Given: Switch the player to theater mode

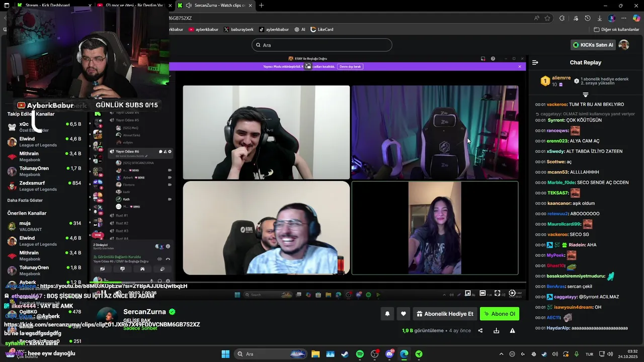Looking at the screenshot, I should tap(482, 293).
